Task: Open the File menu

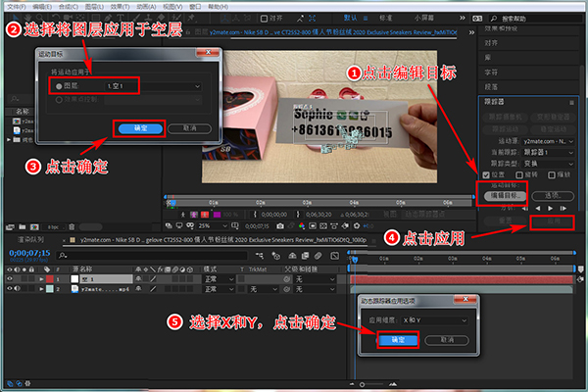Action: pyautogui.click(x=16, y=7)
